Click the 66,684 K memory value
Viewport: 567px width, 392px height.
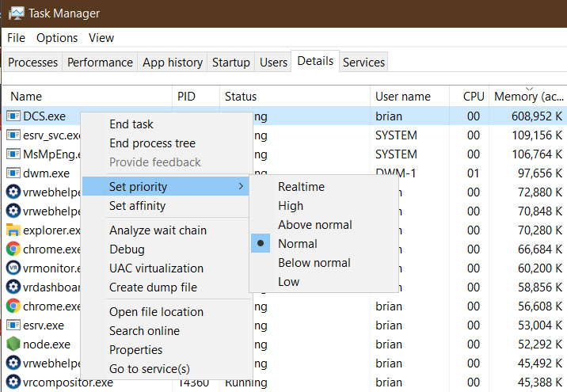coord(540,249)
